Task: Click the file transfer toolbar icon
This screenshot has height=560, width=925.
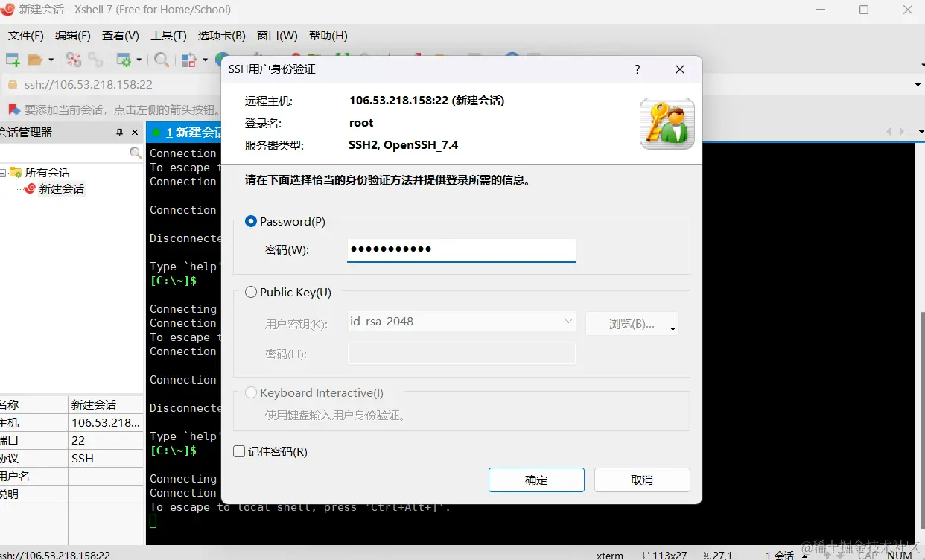Action: click(x=189, y=60)
